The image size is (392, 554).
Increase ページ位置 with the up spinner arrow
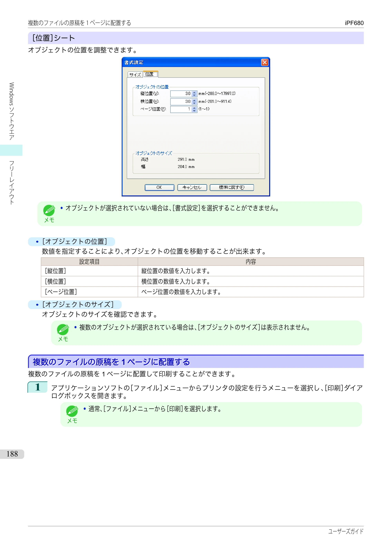click(x=194, y=108)
